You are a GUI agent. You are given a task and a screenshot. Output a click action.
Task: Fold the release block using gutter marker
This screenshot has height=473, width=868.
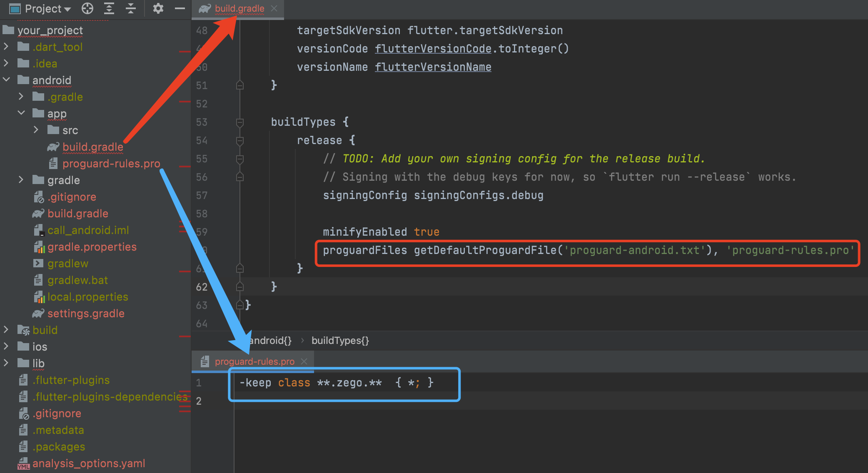pyautogui.click(x=239, y=140)
